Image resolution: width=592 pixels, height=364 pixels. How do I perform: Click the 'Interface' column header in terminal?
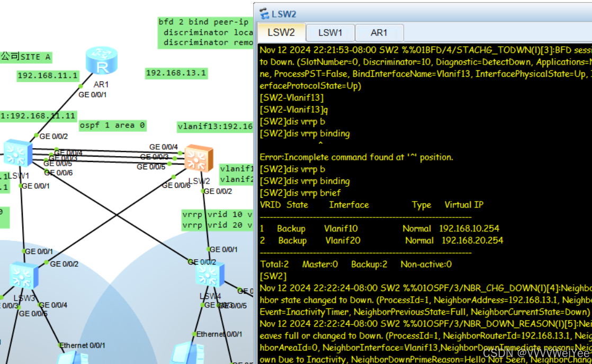coord(349,205)
